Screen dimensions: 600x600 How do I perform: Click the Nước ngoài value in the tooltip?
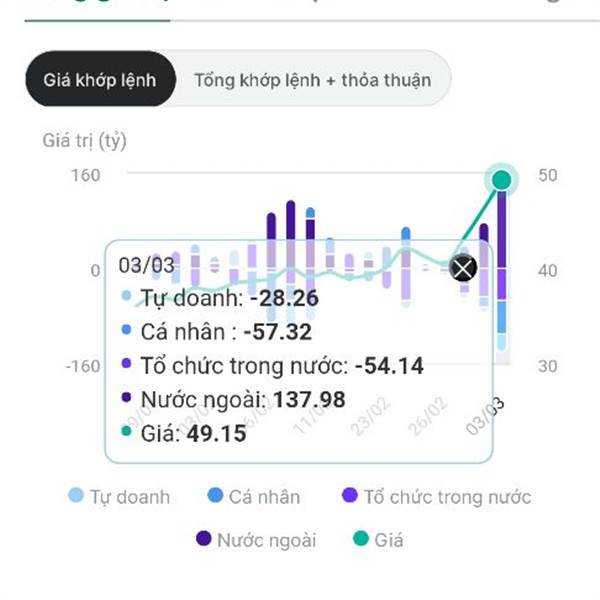tap(309, 399)
